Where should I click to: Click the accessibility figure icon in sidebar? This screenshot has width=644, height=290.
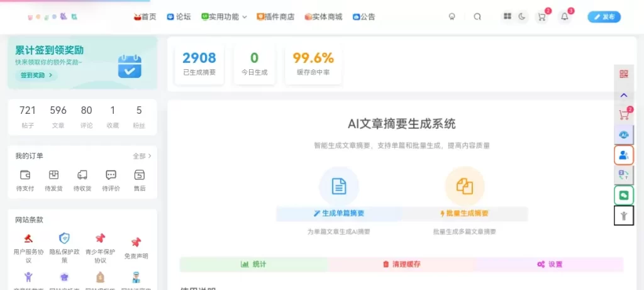tap(623, 216)
